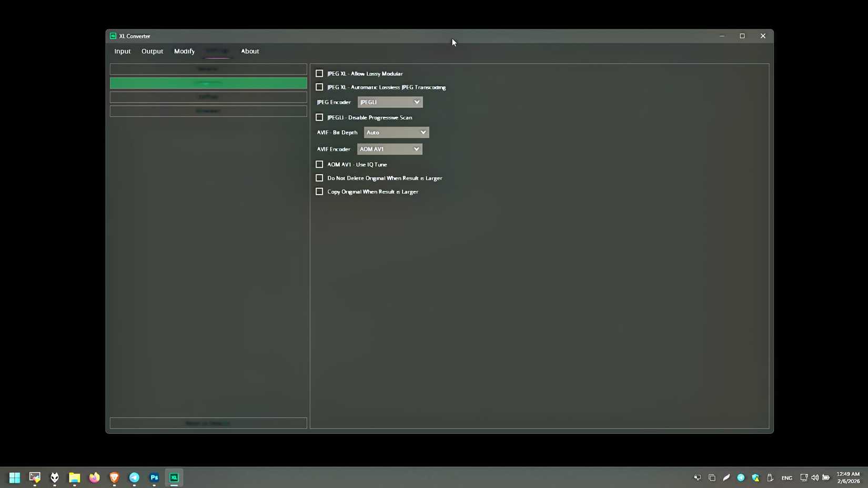Viewport: 868px width, 488px height.
Task: Click the foobar2000 taskbar icon
Action: click(54, 477)
